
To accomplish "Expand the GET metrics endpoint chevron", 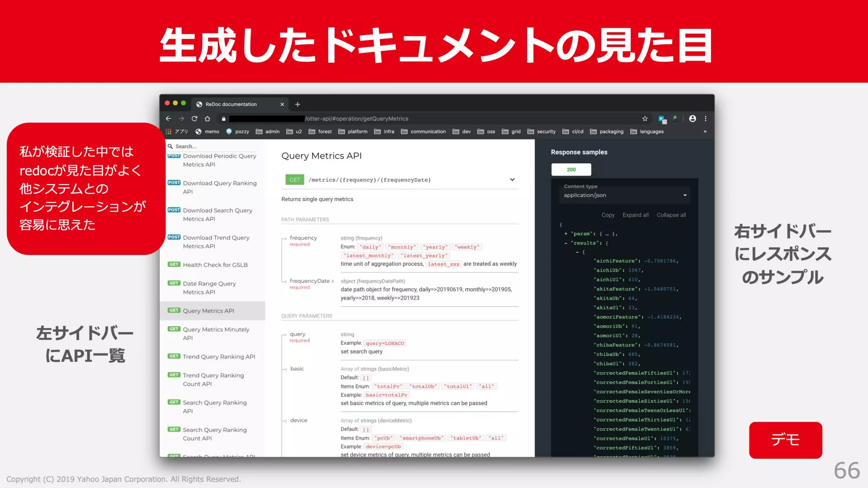I will pyautogui.click(x=512, y=180).
